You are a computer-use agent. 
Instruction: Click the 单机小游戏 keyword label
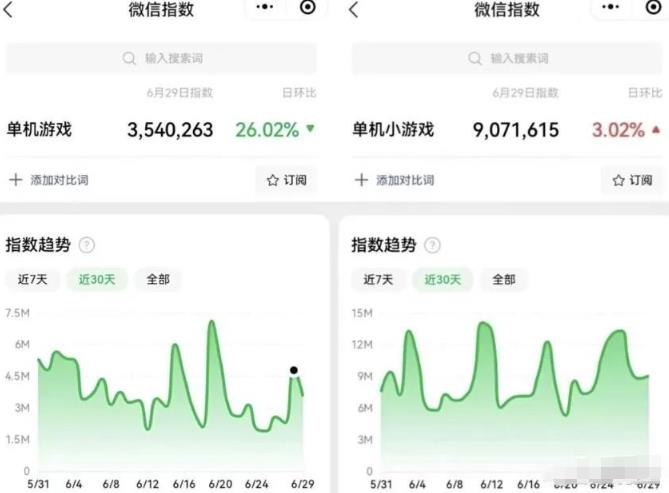393,129
